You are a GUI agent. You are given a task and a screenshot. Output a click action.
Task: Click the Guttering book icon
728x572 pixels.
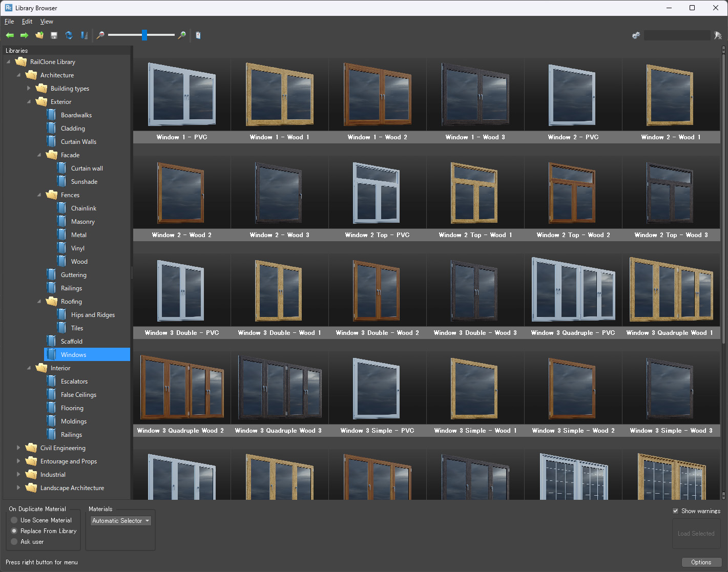click(x=51, y=275)
